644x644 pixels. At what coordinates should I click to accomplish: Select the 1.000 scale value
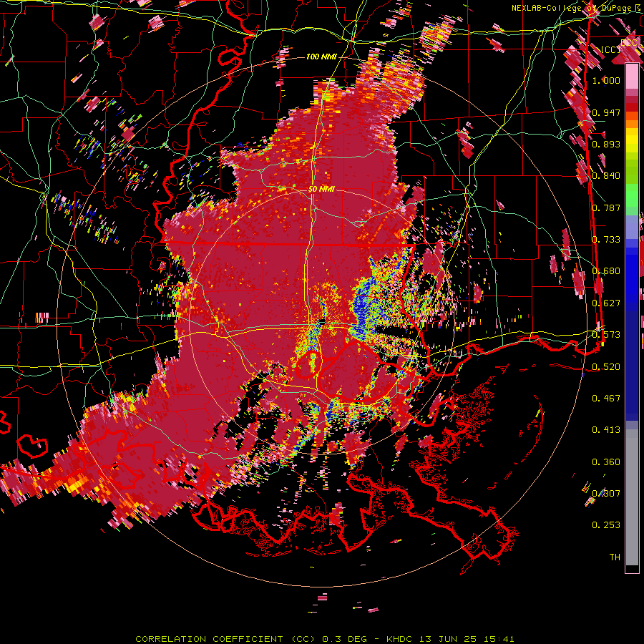tap(606, 80)
